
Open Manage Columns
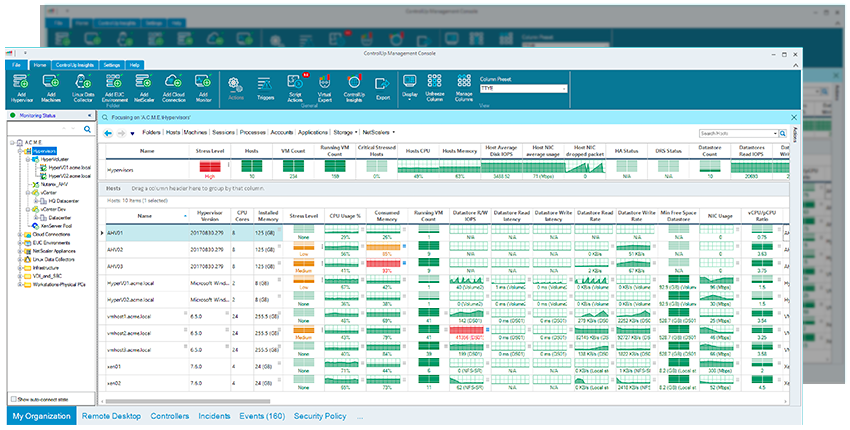pos(463,88)
